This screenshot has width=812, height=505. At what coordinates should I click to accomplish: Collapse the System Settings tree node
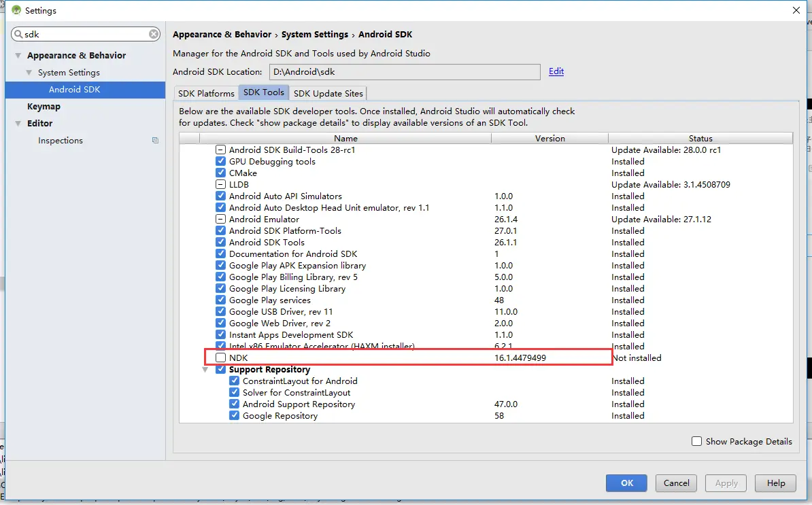pyautogui.click(x=29, y=73)
